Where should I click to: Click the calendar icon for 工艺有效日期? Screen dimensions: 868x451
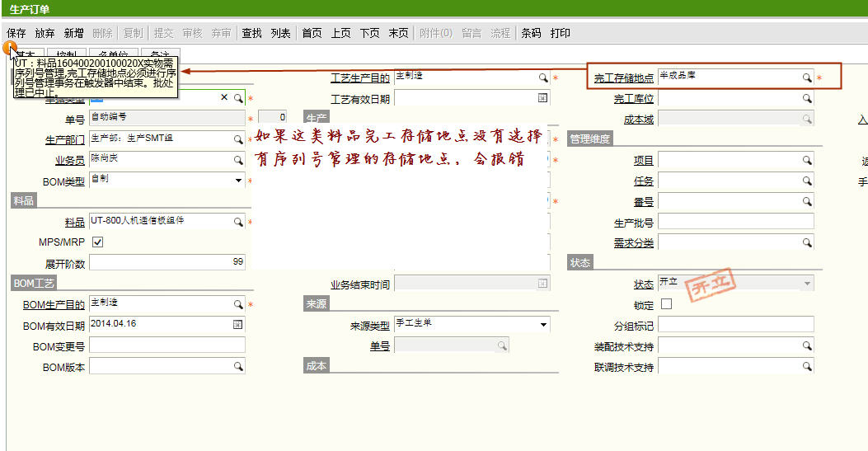[542, 98]
